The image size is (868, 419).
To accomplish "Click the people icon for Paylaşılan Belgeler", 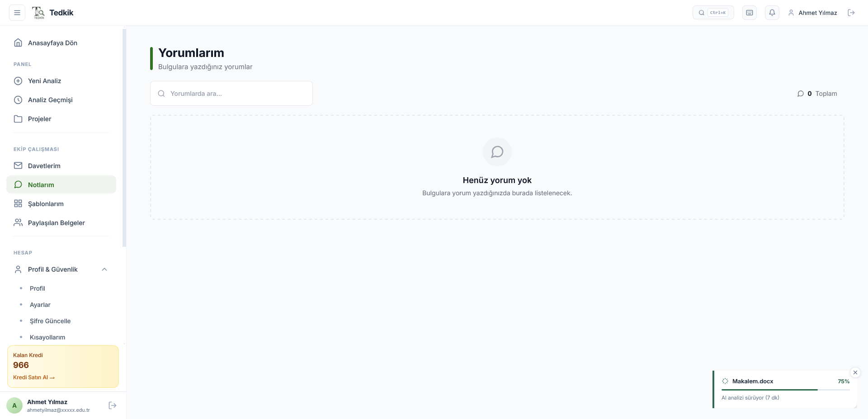I will [18, 223].
